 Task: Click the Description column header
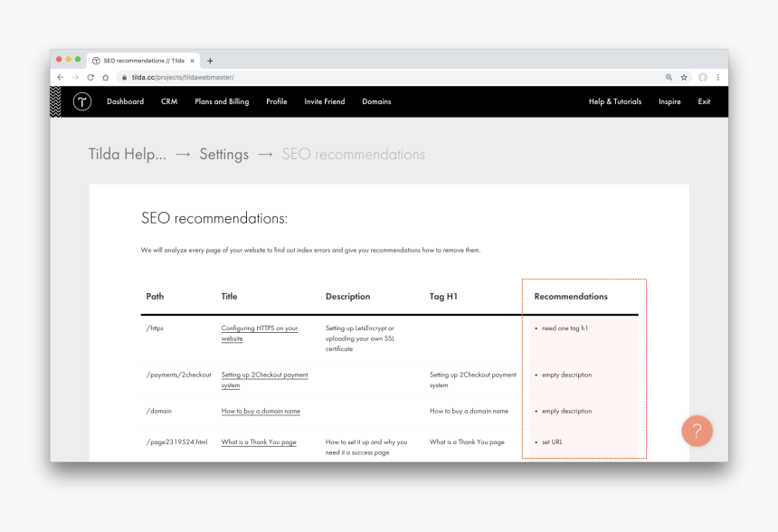347,297
